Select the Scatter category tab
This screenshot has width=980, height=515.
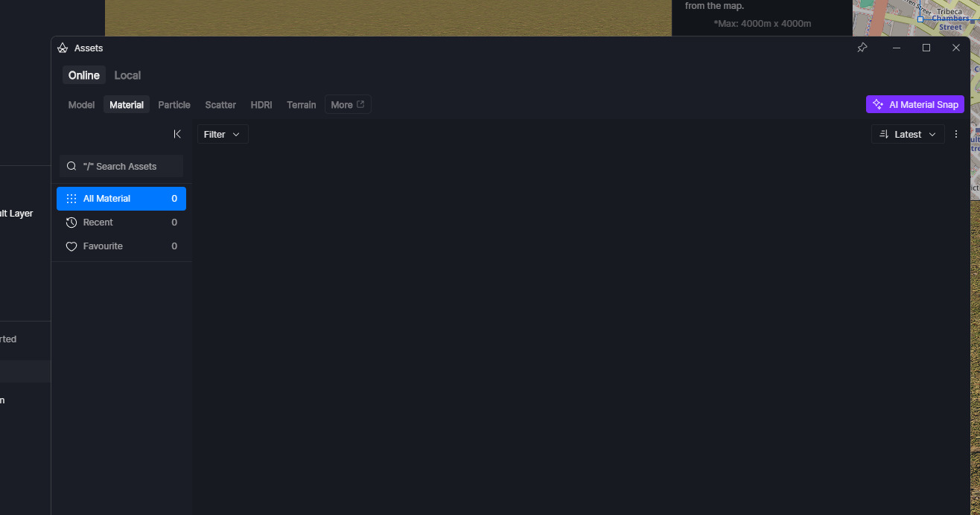220,105
